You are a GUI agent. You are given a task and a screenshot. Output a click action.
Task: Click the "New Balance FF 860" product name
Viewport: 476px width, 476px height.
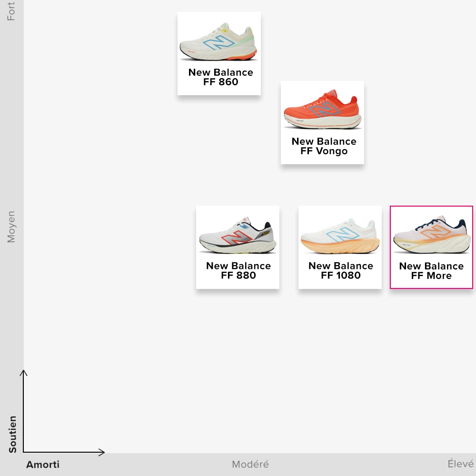[x=220, y=77]
